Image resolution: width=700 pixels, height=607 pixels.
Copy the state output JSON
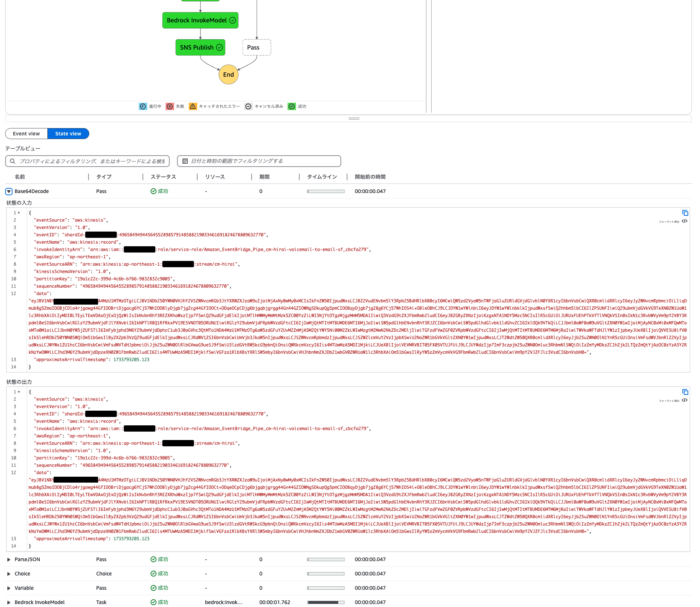pos(685,392)
